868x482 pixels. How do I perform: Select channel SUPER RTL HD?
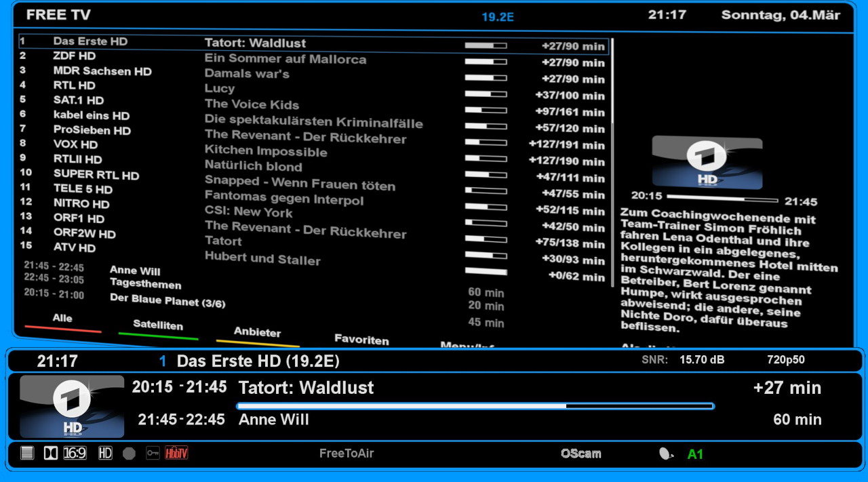point(96,174)
